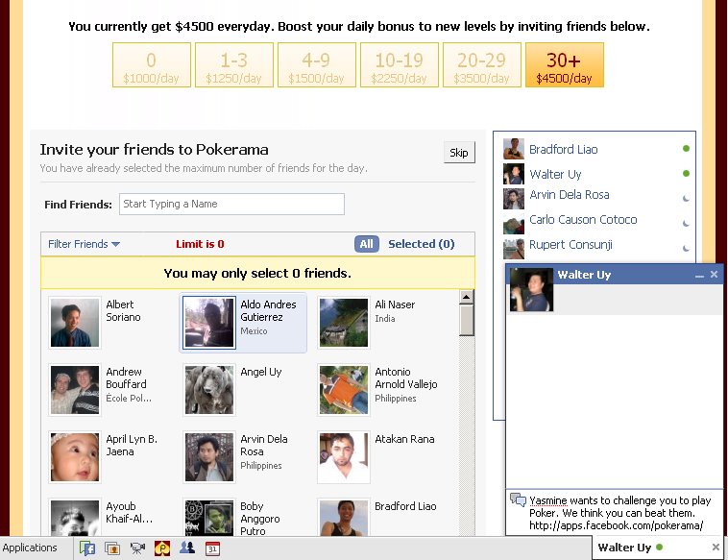Select friend Andrew Bouffard
Viewport: 728px width, 560px height.
(x=108, y=390)
